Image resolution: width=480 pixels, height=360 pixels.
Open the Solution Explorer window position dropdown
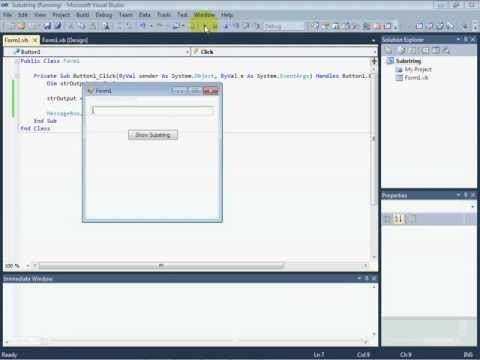click(458, 39)
